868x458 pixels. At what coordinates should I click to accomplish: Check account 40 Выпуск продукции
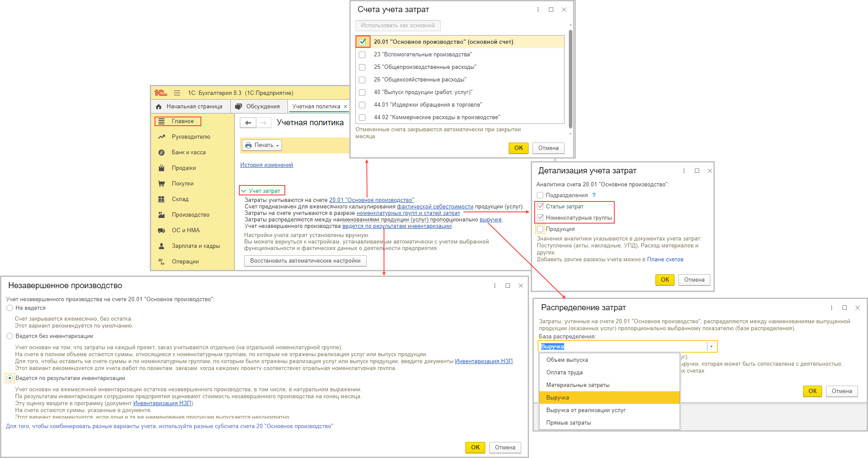coord(362,92)
